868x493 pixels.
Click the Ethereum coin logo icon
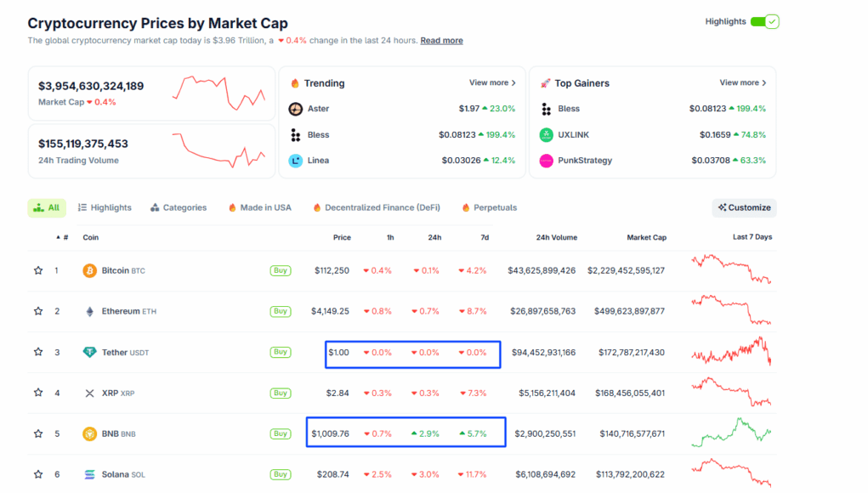pyautogui.click(x=89, y=311)
